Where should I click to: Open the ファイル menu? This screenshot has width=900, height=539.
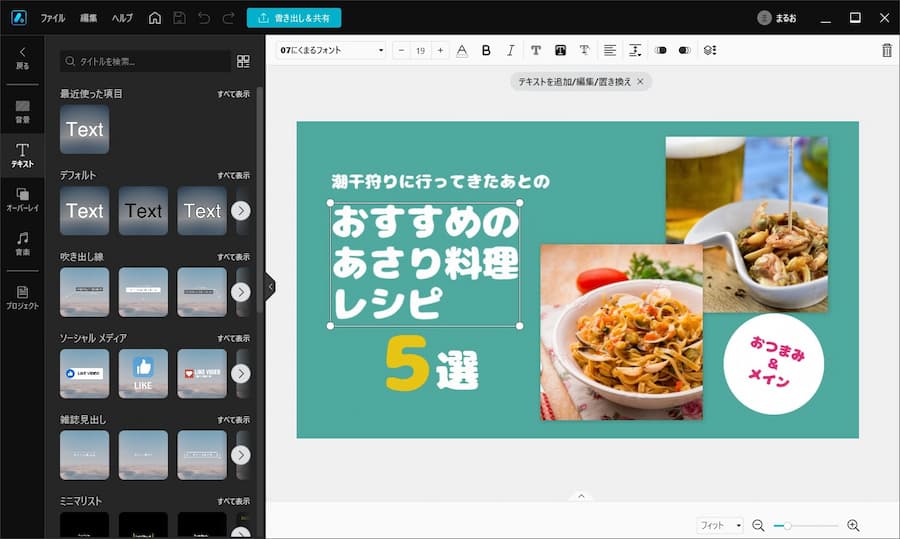(x=52, y=18)
